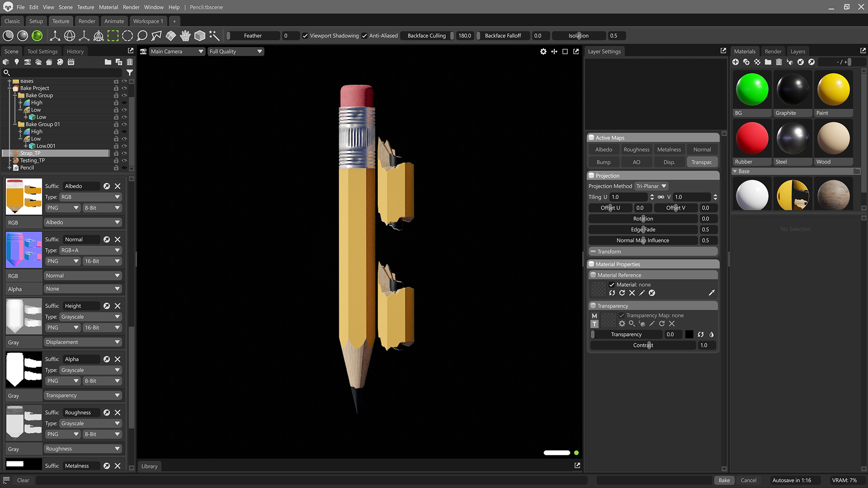
Task: Switch to the Tool Settings tab
Action: pos(42,52)
